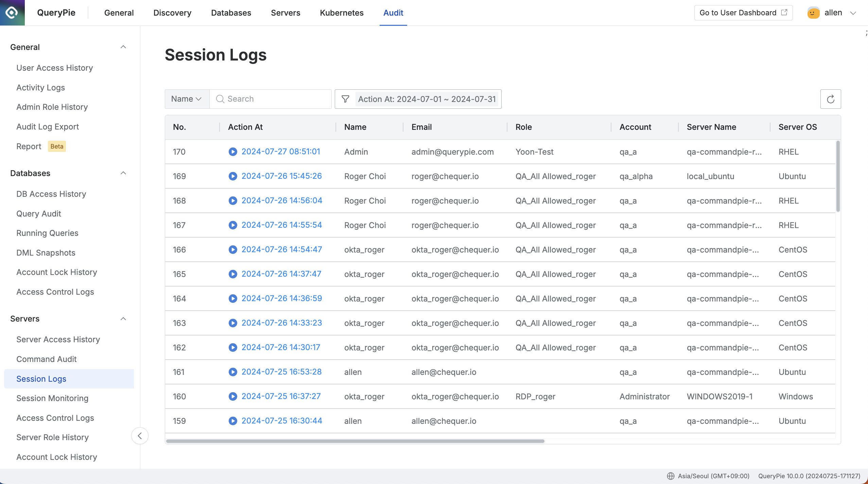The image size is (868, 484).
Task: Open session log dated 2024-07-26 15:45:26
Action: coord(281,176)
